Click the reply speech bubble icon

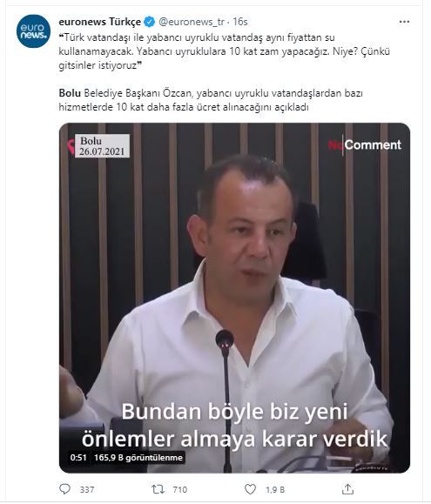tap(65, 489)
